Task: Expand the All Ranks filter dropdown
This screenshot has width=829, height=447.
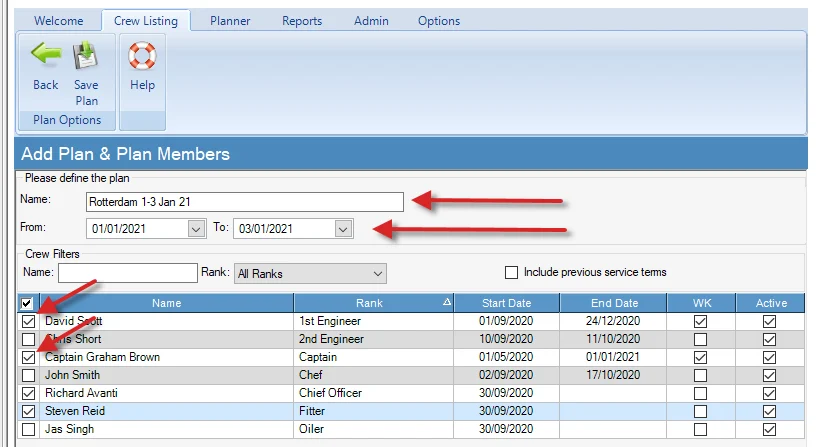Action: (x=376, y=273)
